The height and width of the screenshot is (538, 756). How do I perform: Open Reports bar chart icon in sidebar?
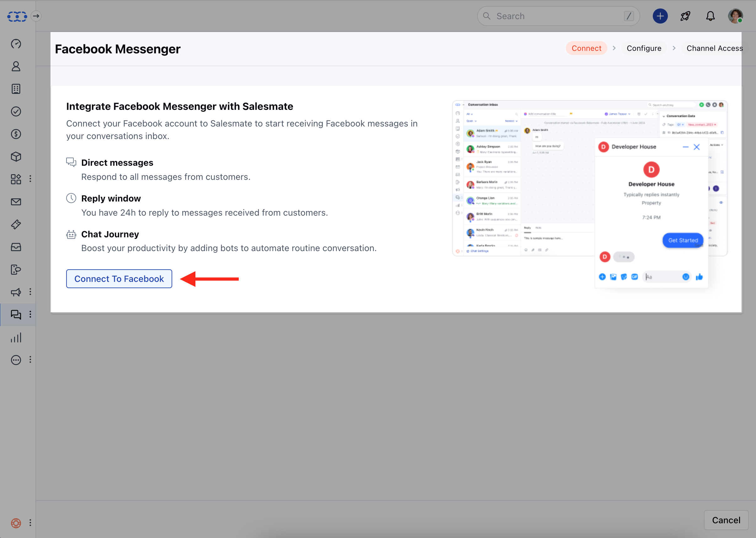click(16, 337)
